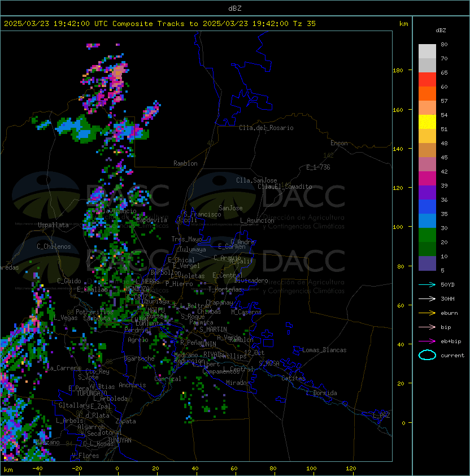Viewport: 470px width, 476px height.
Task: Click the 'E_1-736' map label
Action: [318, 167]
